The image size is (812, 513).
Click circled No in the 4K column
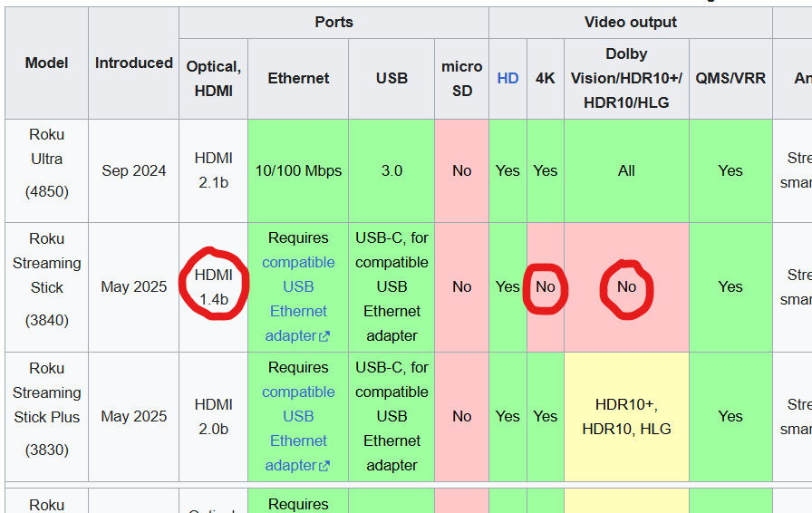point(545,286)
